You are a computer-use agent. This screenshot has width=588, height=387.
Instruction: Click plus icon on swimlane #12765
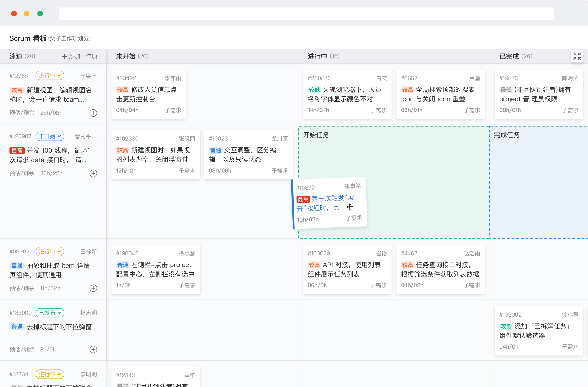pyautogui.click(x=93, y=113)
